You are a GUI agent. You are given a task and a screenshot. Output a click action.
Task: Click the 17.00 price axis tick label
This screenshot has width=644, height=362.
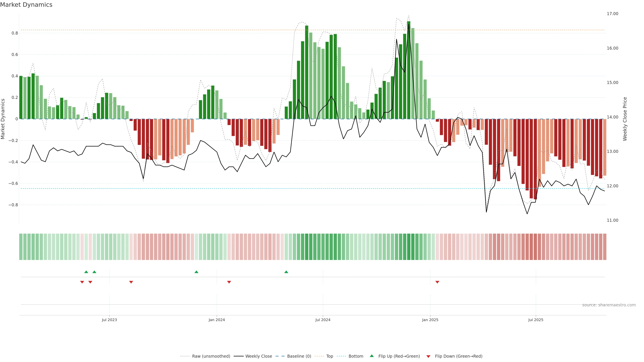[612, 14]
